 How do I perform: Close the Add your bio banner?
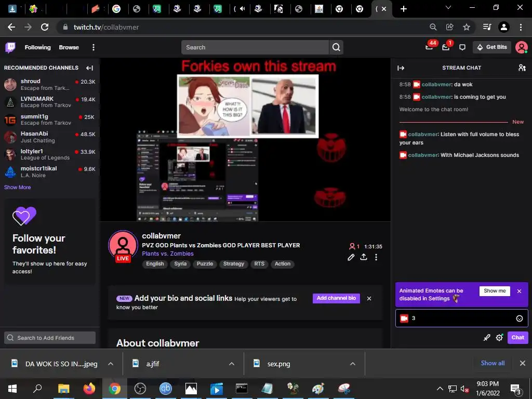pos(369,299)
